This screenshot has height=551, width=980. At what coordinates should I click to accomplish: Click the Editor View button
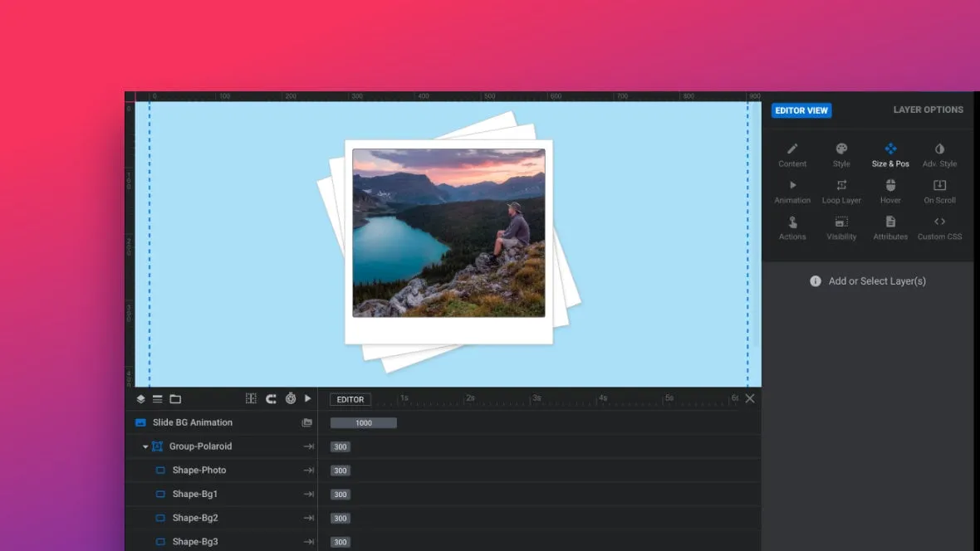(801, 110)
